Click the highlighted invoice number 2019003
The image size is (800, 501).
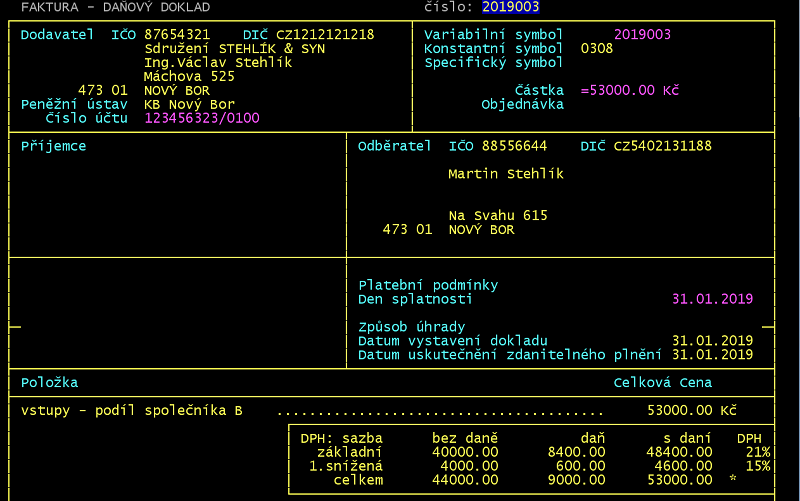[x=510, y=7]
